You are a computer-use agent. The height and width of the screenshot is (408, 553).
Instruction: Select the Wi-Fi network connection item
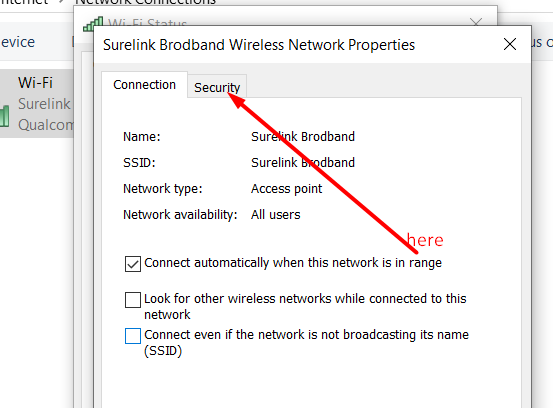[x=37, y=104]
